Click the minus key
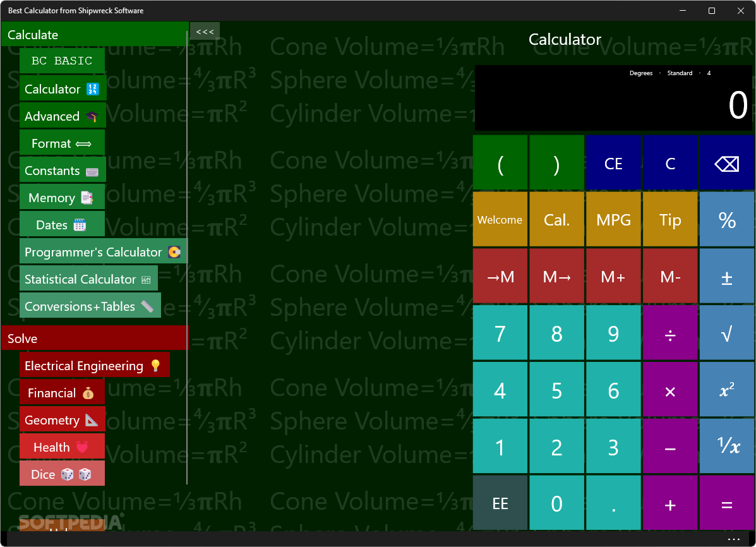This screenshot has width=756, height=547. [x=670, y=446]
